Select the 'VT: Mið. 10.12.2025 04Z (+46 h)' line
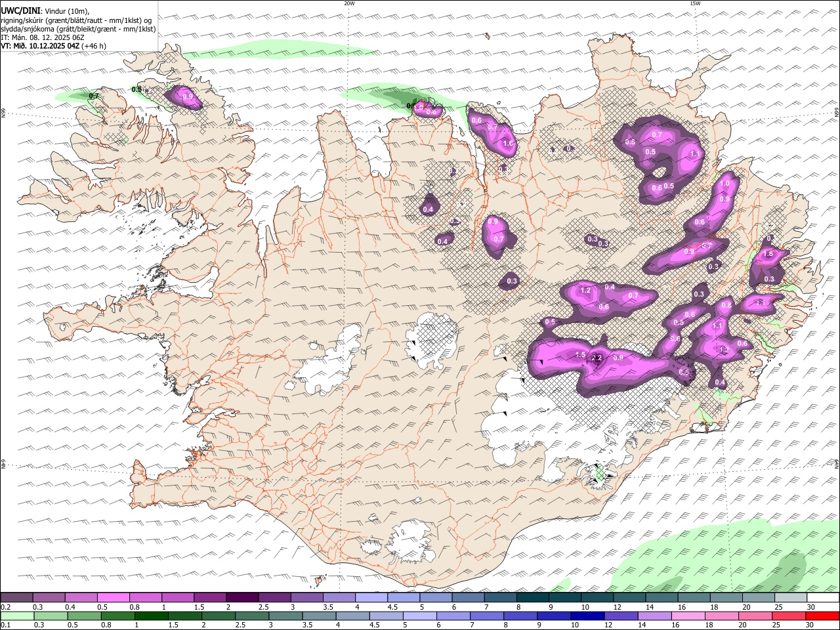This screenshot has height=630, width=840. click(53, 46)
